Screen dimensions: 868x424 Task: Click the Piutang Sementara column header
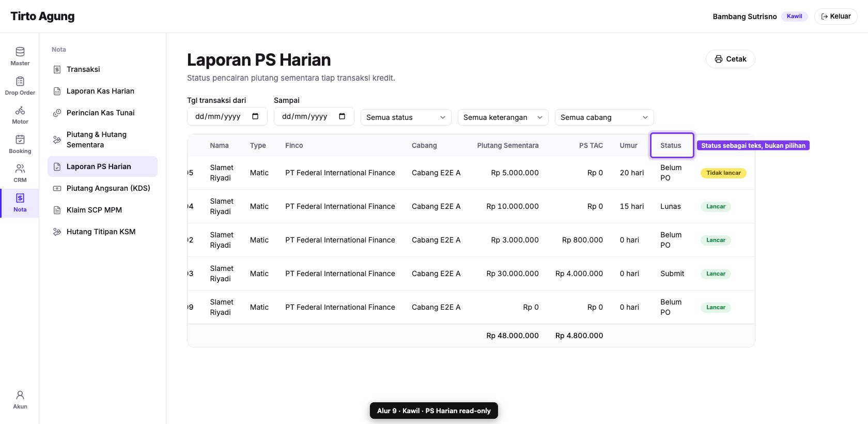(508, 145)
